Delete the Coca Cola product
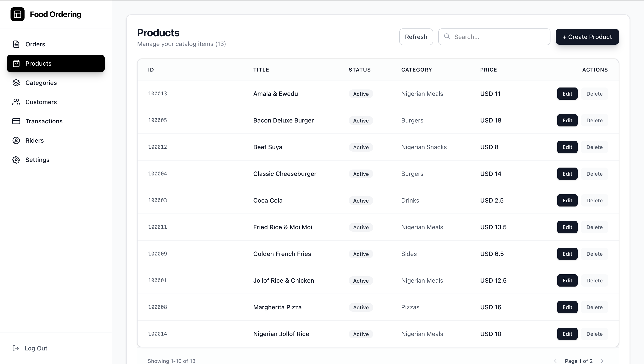The height and width of the screenshot is (364, 644). click(x=594, y=201)
